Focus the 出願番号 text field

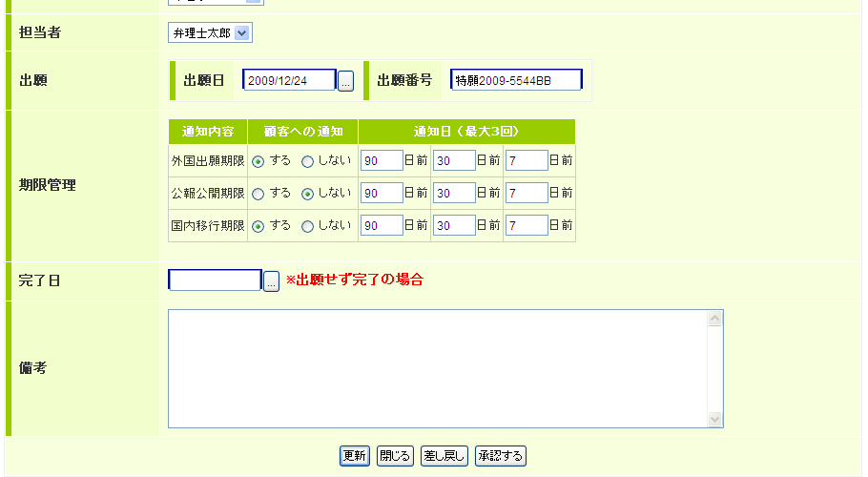(516, 80)
